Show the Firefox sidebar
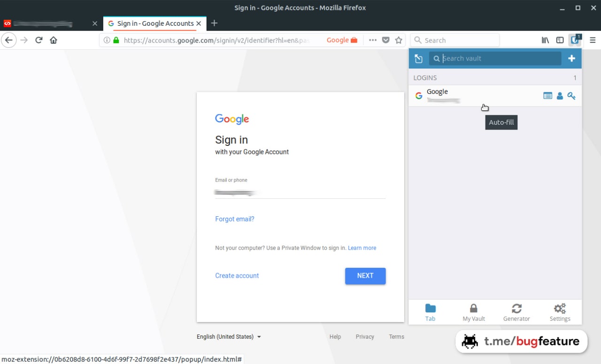 pyautogui.click(x=560, y=40)
